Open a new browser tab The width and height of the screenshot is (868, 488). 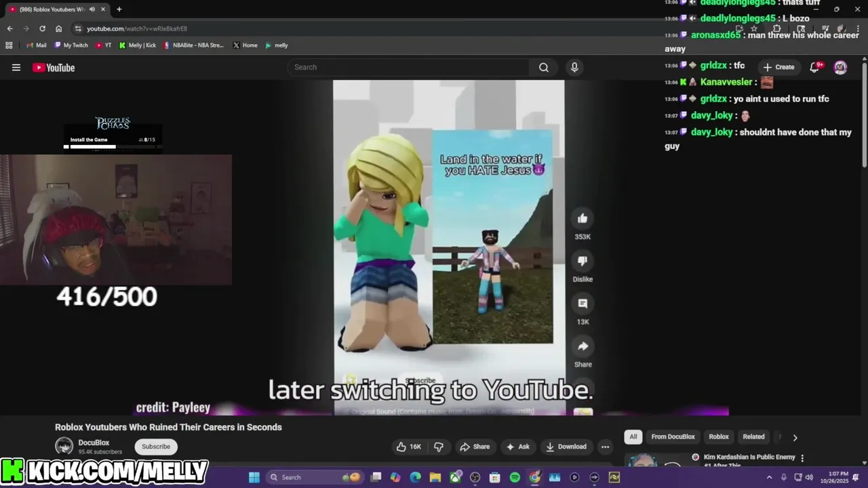click(119, 9)
